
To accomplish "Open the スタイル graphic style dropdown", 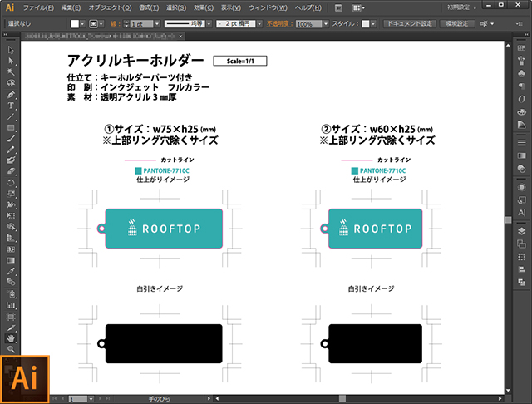I will coord(373,24).
